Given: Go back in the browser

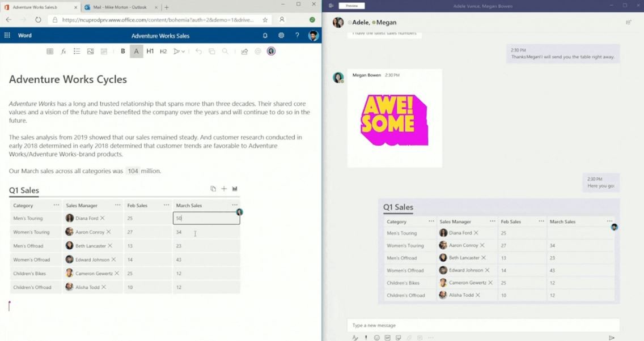Looking at the screenshot, I should coord(9,20).
